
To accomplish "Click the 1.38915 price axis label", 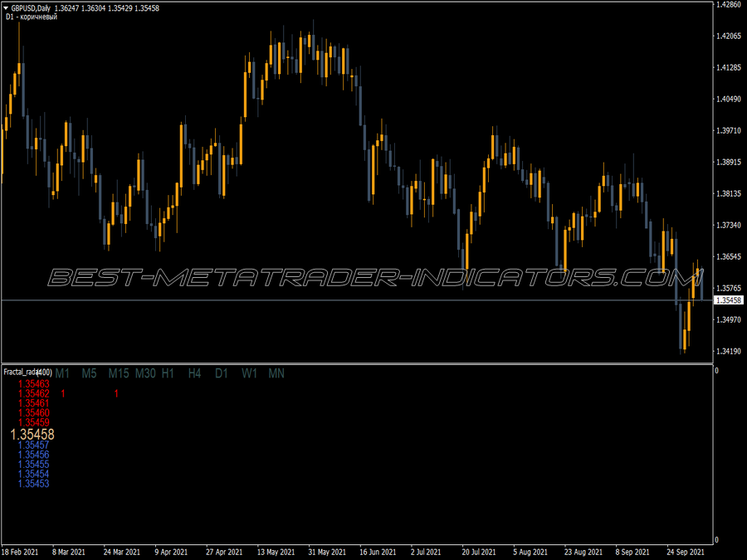I will point(729,162).
